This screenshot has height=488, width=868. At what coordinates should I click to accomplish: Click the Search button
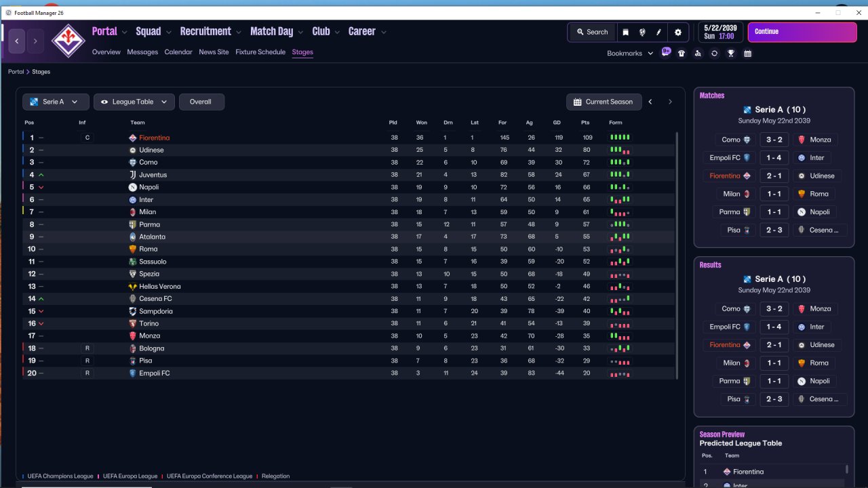pos(592,32)
